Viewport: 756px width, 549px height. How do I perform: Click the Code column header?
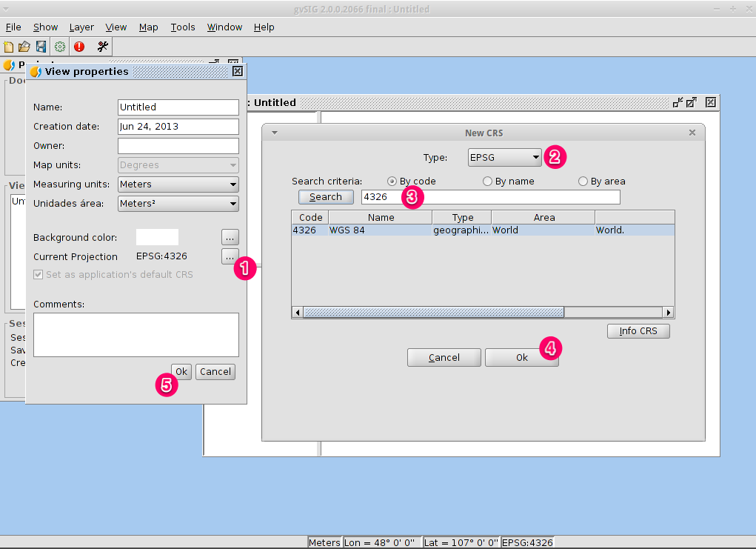310,218
